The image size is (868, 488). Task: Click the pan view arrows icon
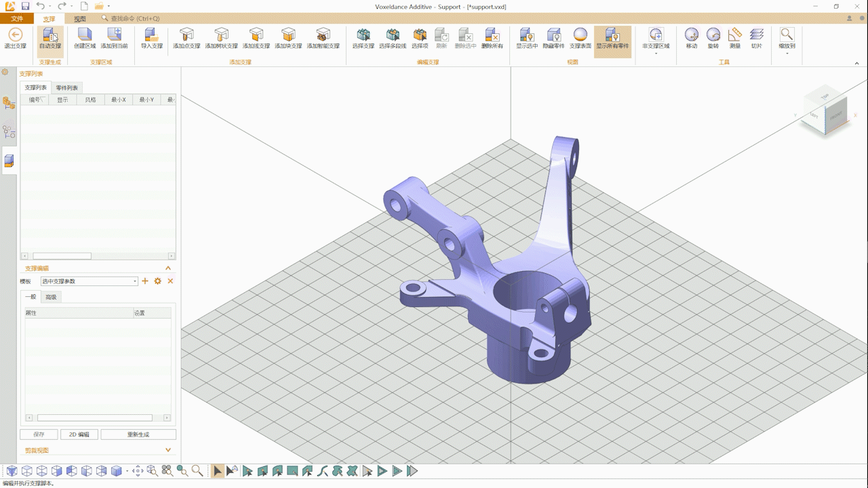137,470
